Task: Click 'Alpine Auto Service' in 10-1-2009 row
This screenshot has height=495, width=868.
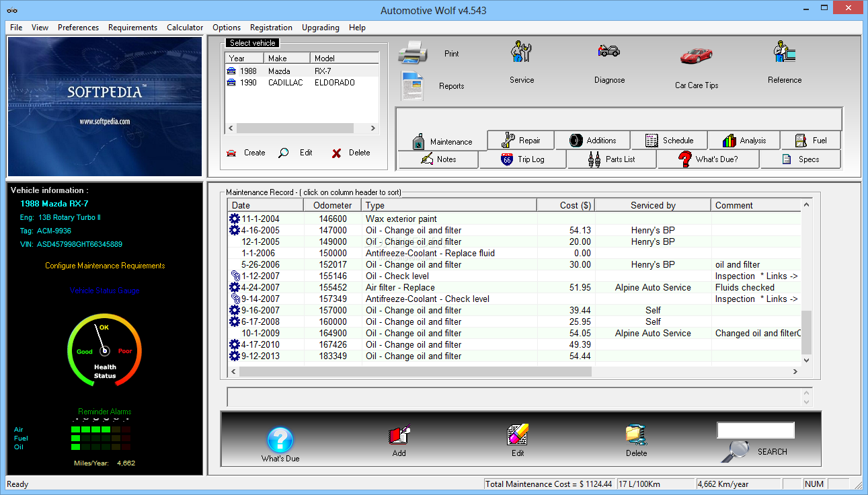Action: pyautogui.click(x=653, y=333)
